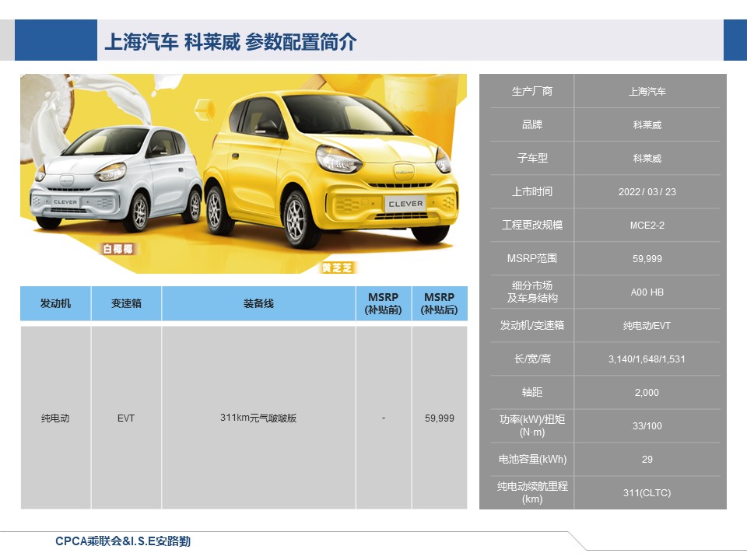Click the MSRP (补贴后) column header
The width and height of the screenshot is (747, 560).
coord(439,303)
